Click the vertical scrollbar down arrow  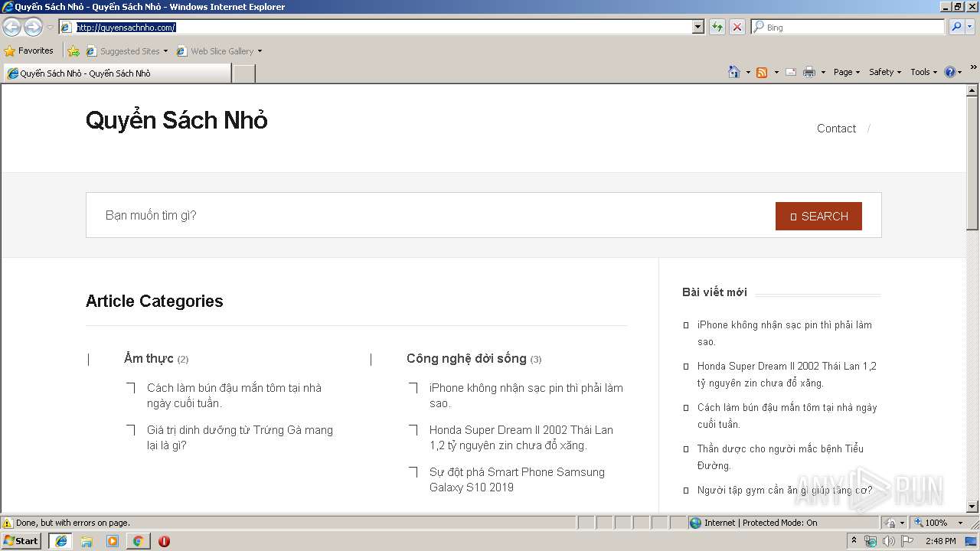pyautogui.click(x=972, y=506)
